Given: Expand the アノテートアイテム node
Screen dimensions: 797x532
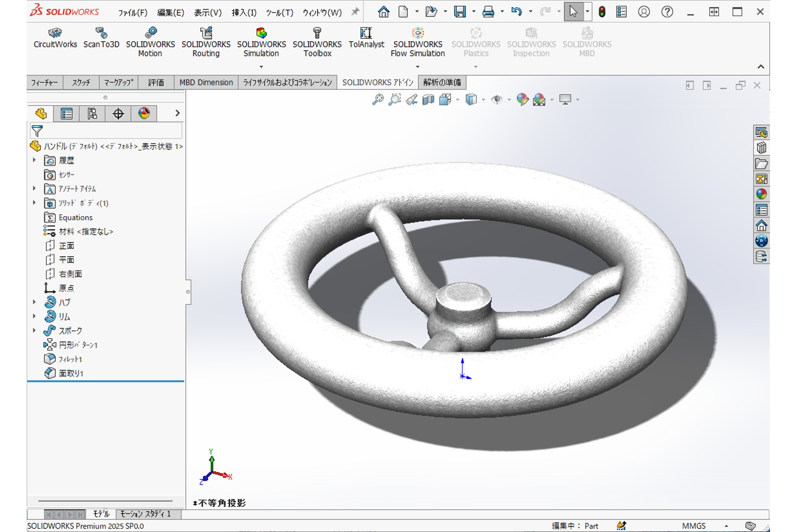Looking at the screenshot, I should (34, 188).
